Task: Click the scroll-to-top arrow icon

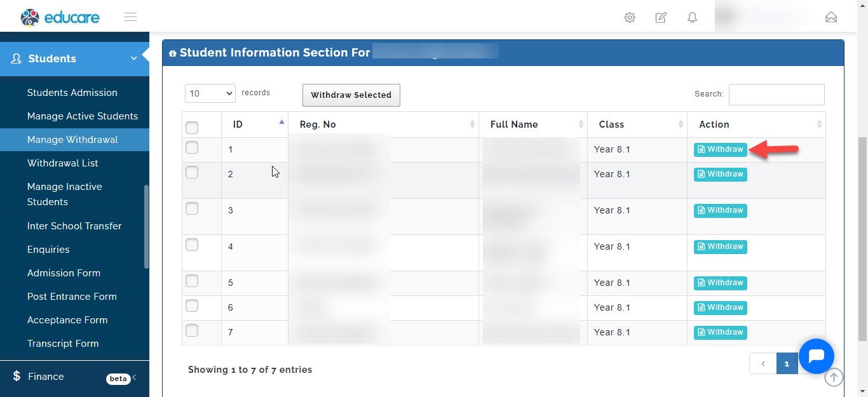Action: pos(834,377)
